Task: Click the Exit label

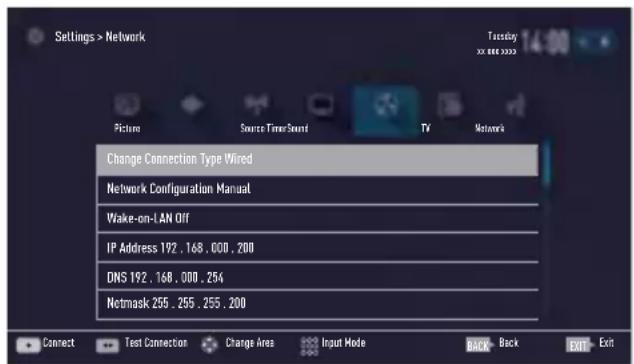Action: click(606, 343)
